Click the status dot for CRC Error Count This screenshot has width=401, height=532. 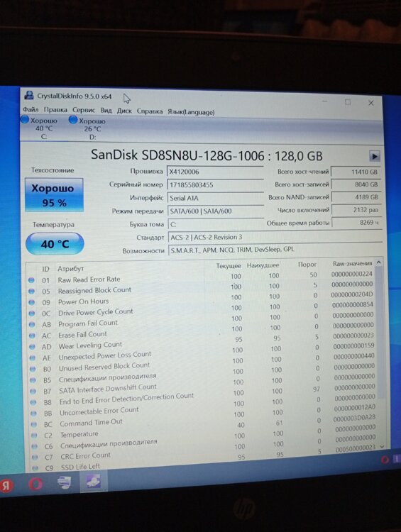point(35,458)
